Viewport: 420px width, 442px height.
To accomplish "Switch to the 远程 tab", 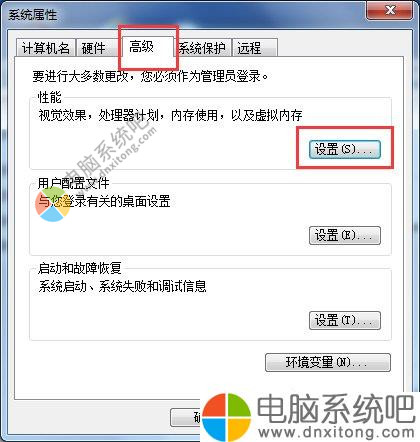I will 255,48.
